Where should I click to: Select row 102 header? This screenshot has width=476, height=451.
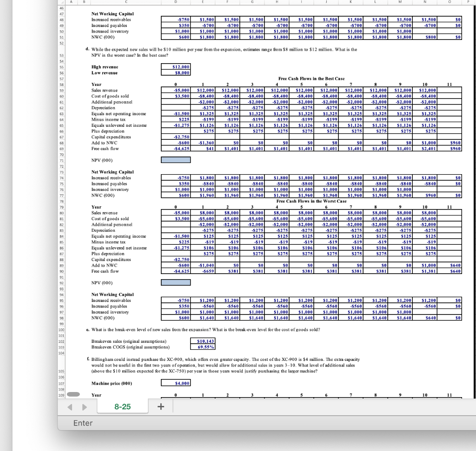[x=62, y=341]
